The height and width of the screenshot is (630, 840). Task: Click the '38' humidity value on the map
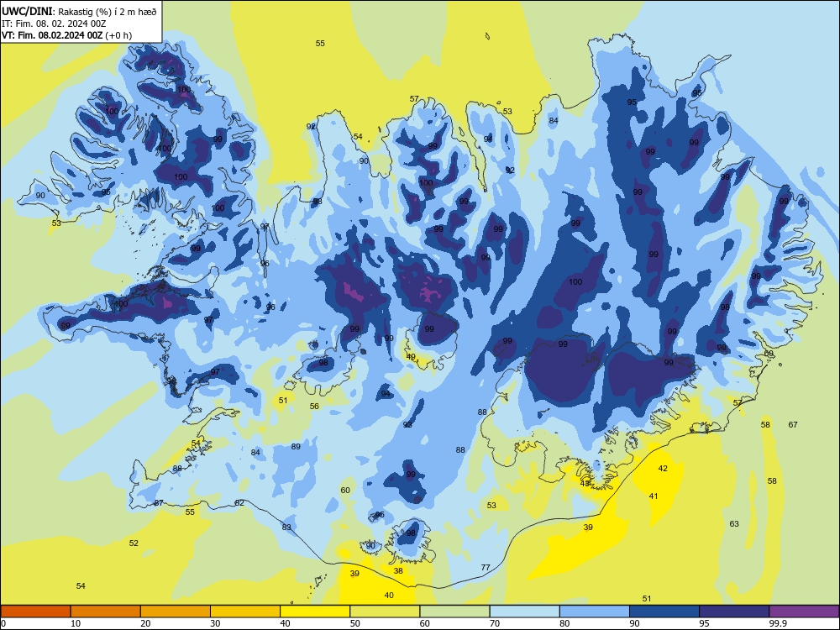pyautogui.click(x=398, y=571)
